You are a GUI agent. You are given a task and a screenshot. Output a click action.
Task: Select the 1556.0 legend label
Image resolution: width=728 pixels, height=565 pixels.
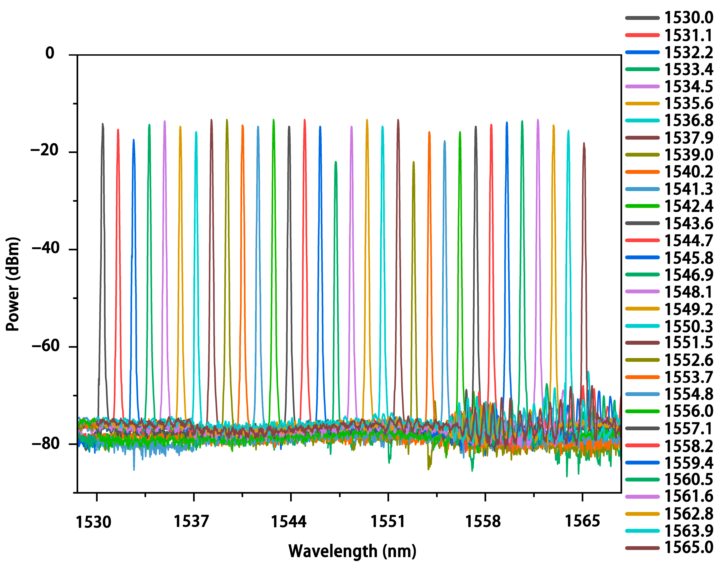(x=689, y=411)
